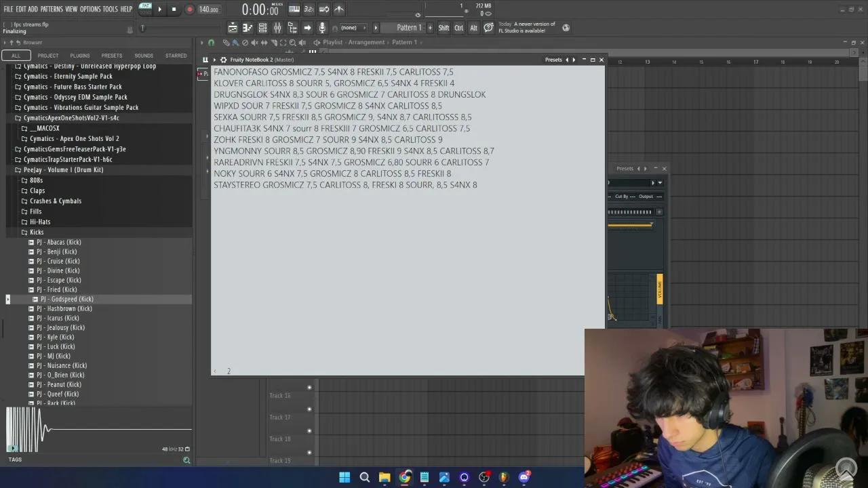Set the tempo field 140.000
The image size is (868, 488).
(x=208, y=9)
